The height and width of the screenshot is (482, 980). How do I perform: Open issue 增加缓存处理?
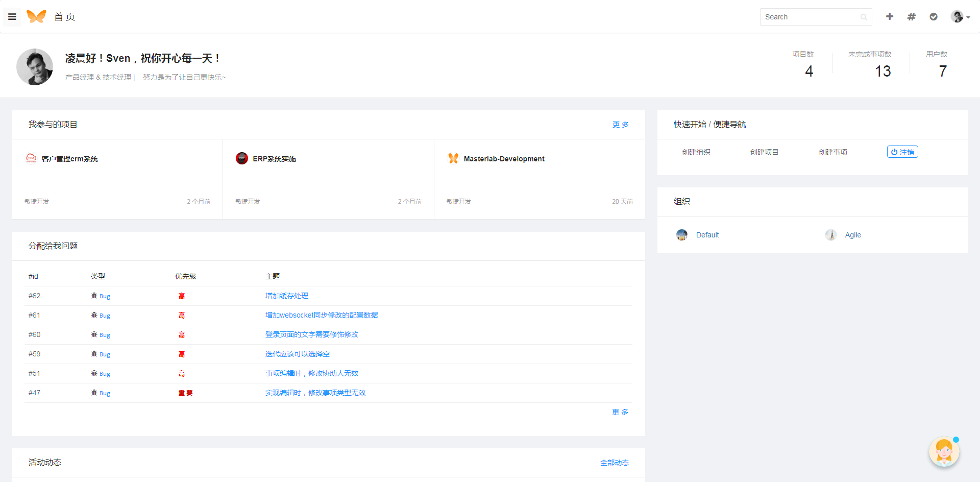coord(287,296)
